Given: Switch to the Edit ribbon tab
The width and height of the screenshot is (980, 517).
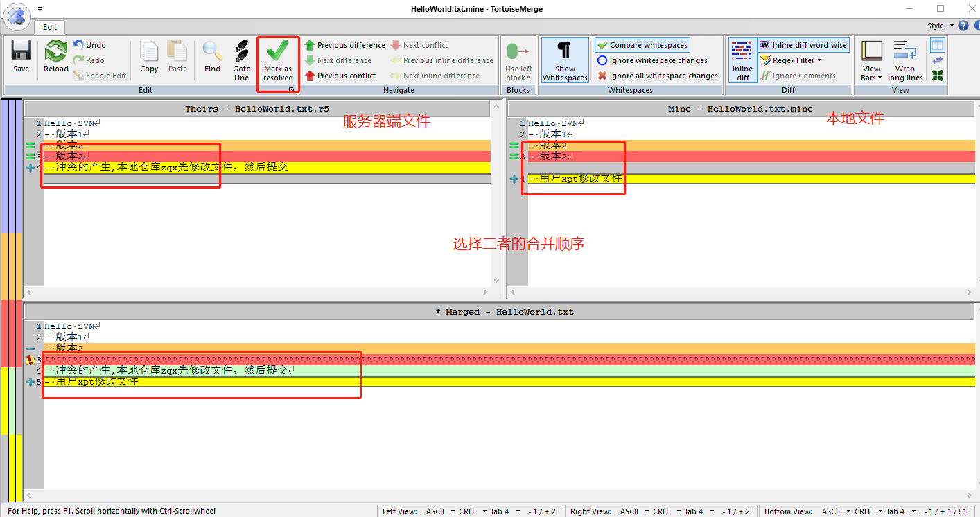Looking at the screenshot, I should [x=50, y=27].
